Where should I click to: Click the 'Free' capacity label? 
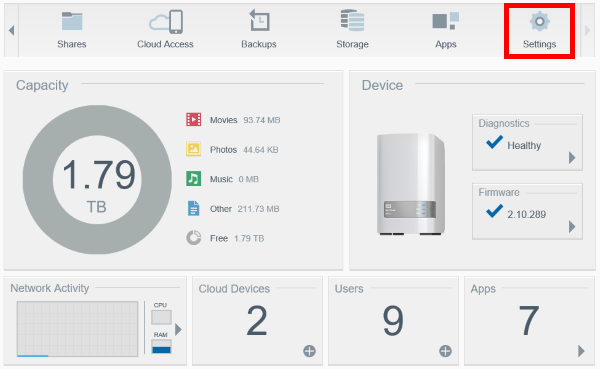click(219, 238)
